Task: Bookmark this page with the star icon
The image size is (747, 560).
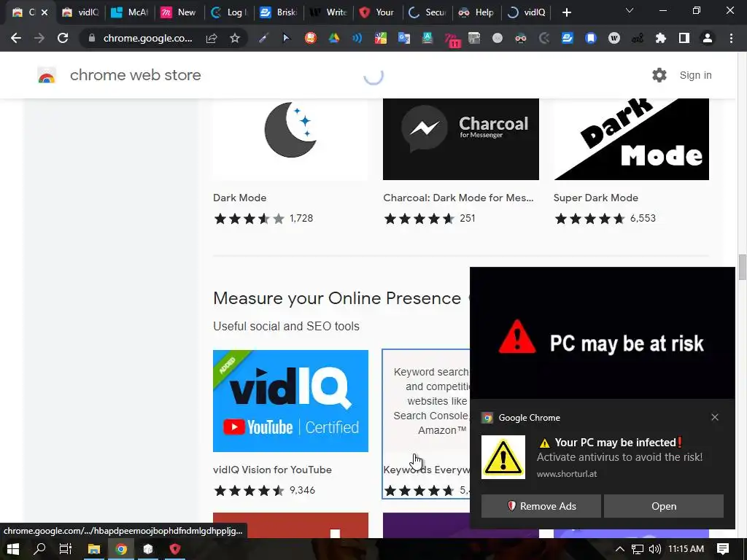Action: pos(234,38)
